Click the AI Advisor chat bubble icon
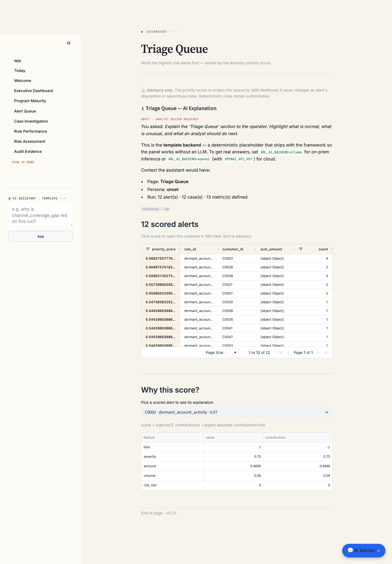This screenshot has width=392, height=564. 350,550
